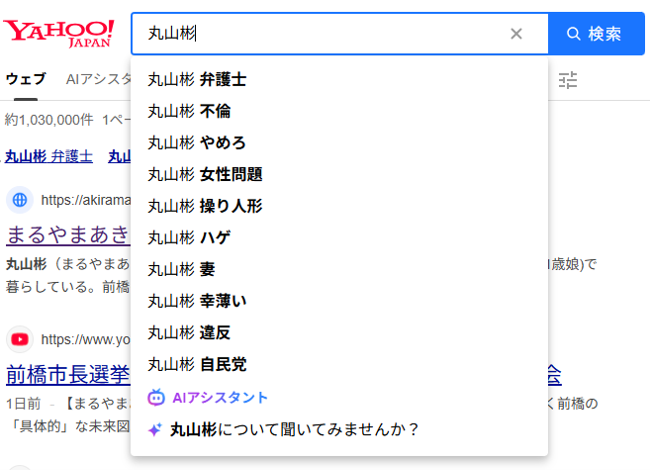Select the ウェブ tab
The width and height of the screenshot is (650, 470).
point(25,79)
